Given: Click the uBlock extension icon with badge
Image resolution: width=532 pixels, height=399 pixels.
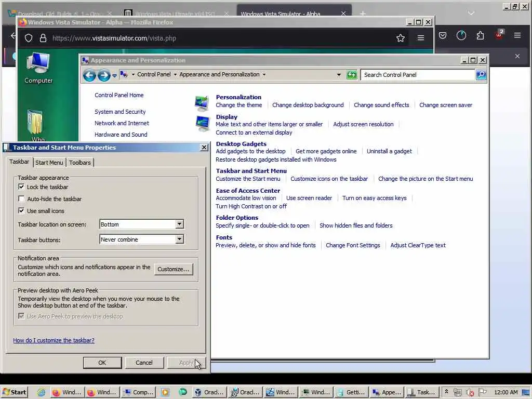Looking at the screenshot, I should 499,34.
